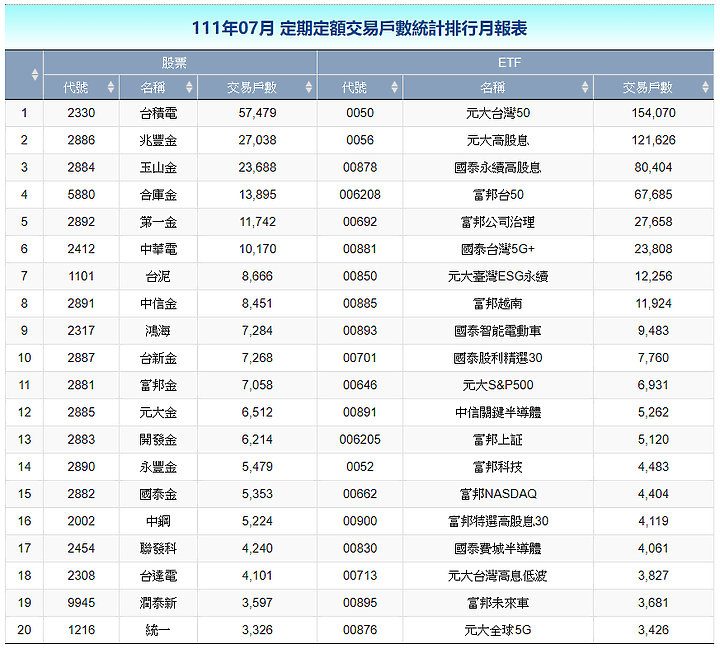Sort by the rank column arrows
The image size is (720, 649).
coord(34,74)
